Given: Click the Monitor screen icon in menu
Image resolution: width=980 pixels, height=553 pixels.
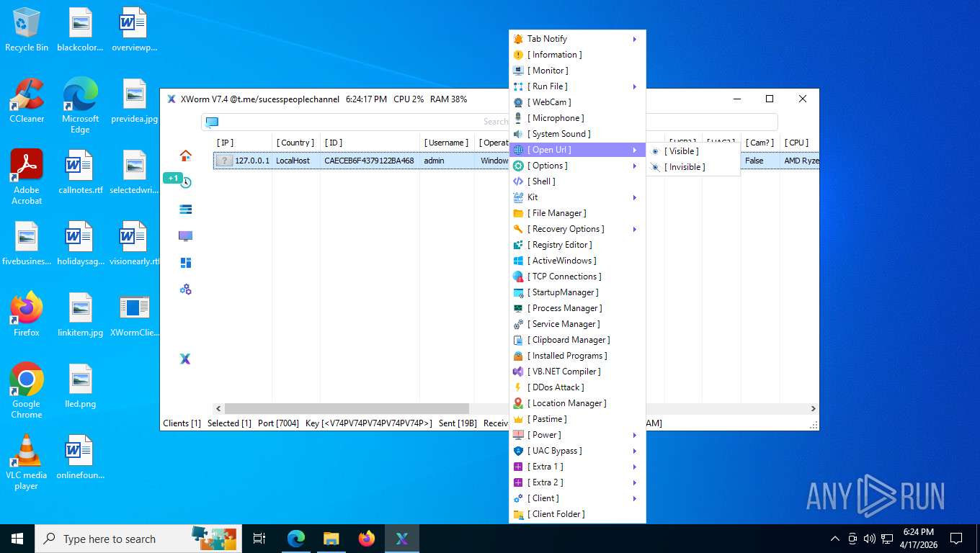Looking at the screenshot, I should [x=518, y=71].
